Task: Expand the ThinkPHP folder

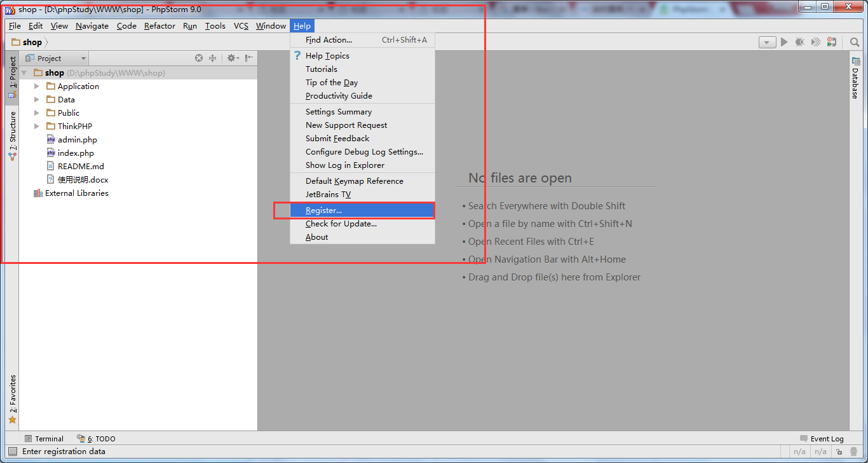Action: (37, 126)
